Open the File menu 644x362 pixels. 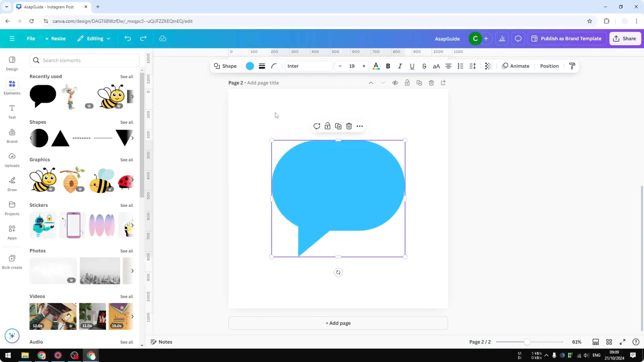click(31, 38)
